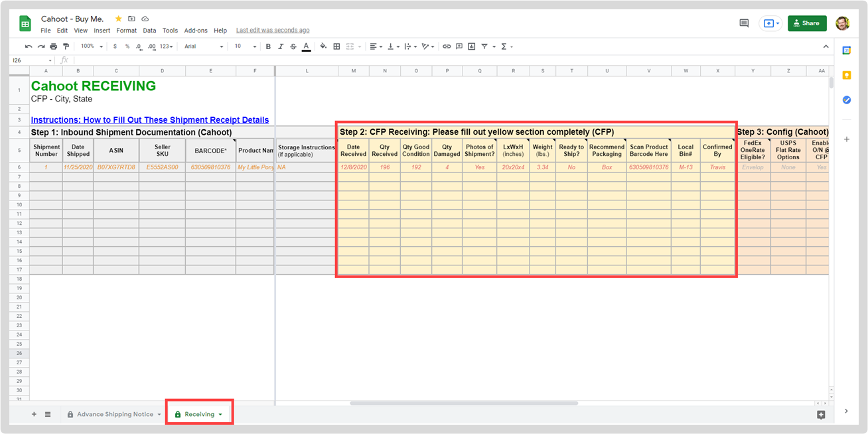Click the name box showing I26
Image resolution: width=868 pixels, height=434 pixels.
[x=32, y=60]
